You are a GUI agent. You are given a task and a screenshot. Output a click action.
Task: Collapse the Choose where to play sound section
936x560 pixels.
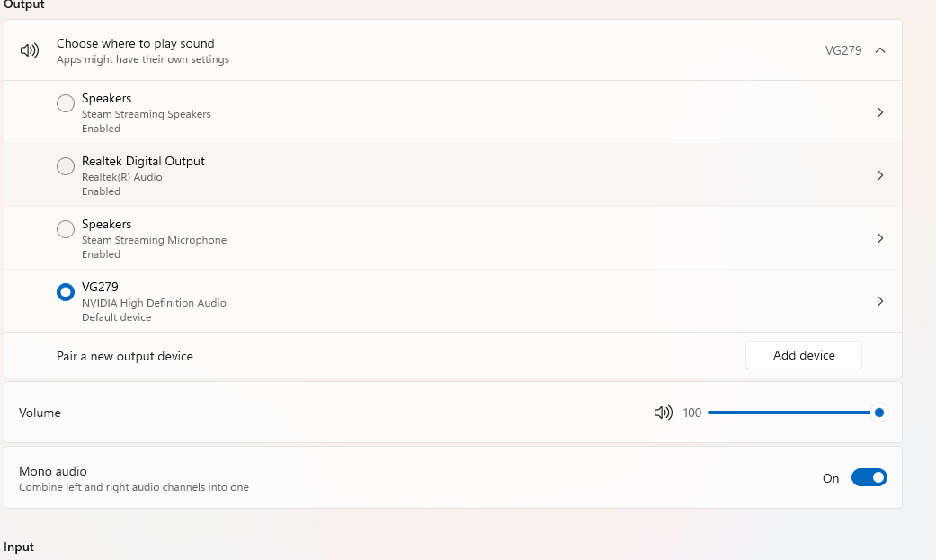pyautogui.click(x=880, y=50)
